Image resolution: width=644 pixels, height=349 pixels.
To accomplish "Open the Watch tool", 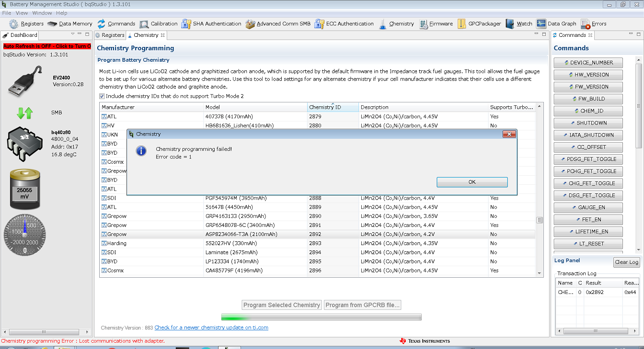I will tap(519, 24).
